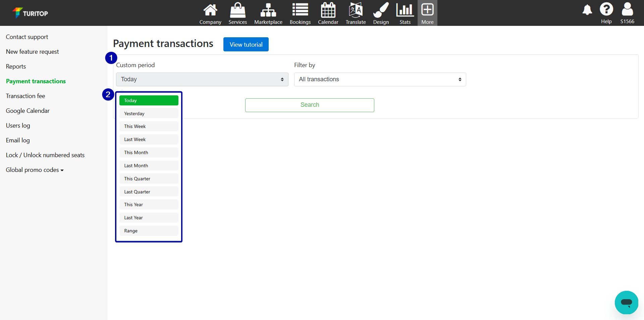Viewport: 644px width, 320px height.
Task: Expand Global promo codes submenu
Action: (35, 170)
